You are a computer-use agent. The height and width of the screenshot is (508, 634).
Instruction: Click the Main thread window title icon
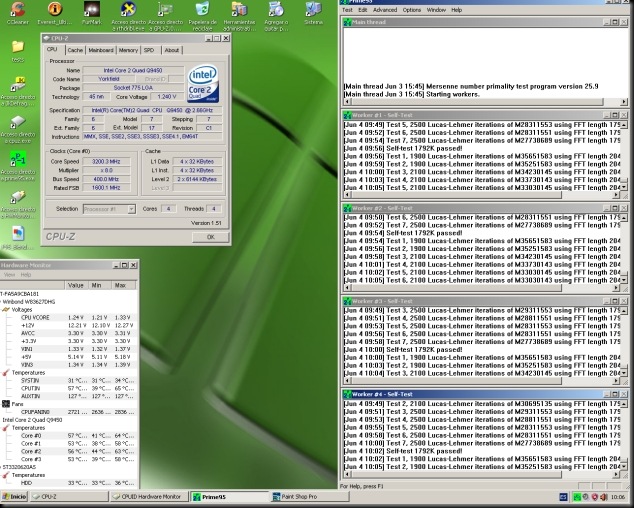(x=347, y=22)
